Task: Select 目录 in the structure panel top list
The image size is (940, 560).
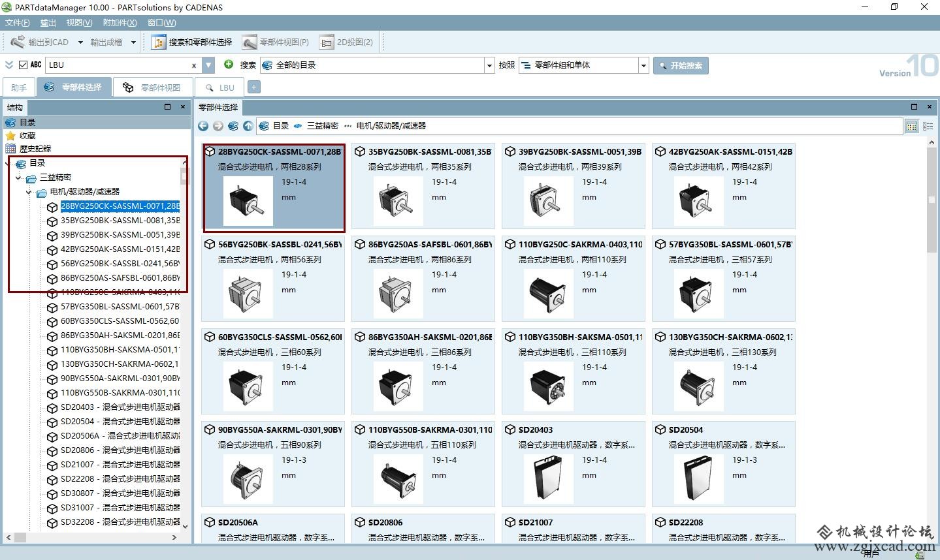Action: pyautogui.click(x=96, y=122)
